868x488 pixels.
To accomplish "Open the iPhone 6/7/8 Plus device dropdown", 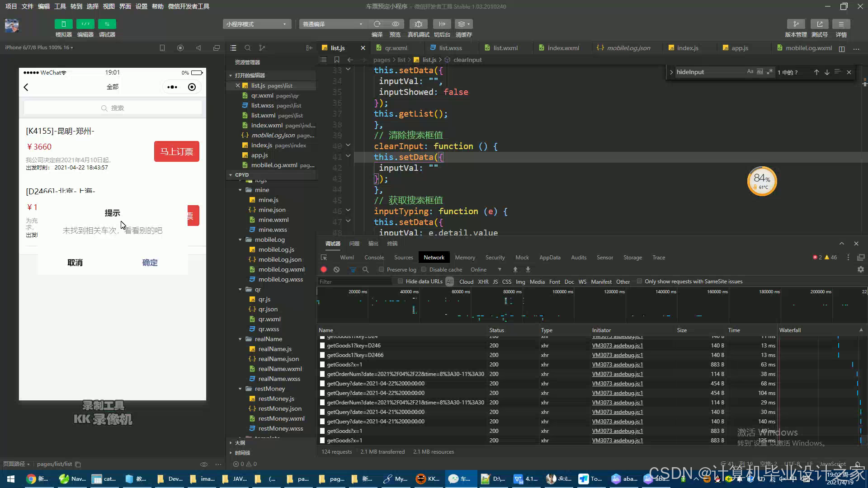I will 39,47.
